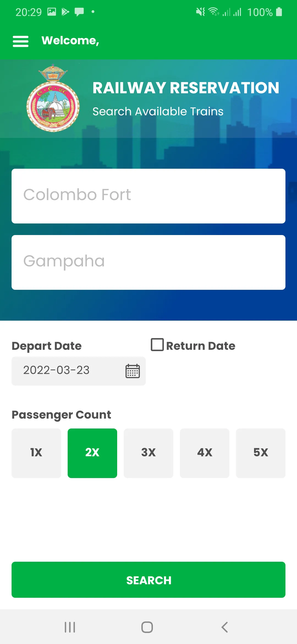297x644 pixels.
Task: Tap the chat notification icon in status bar
Action: tap(79, 12)
